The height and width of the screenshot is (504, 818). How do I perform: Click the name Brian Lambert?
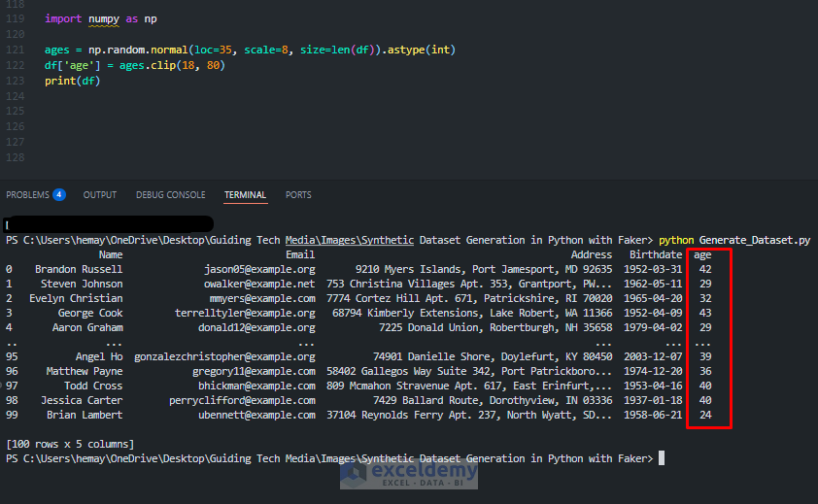click(x=85, y=416)
